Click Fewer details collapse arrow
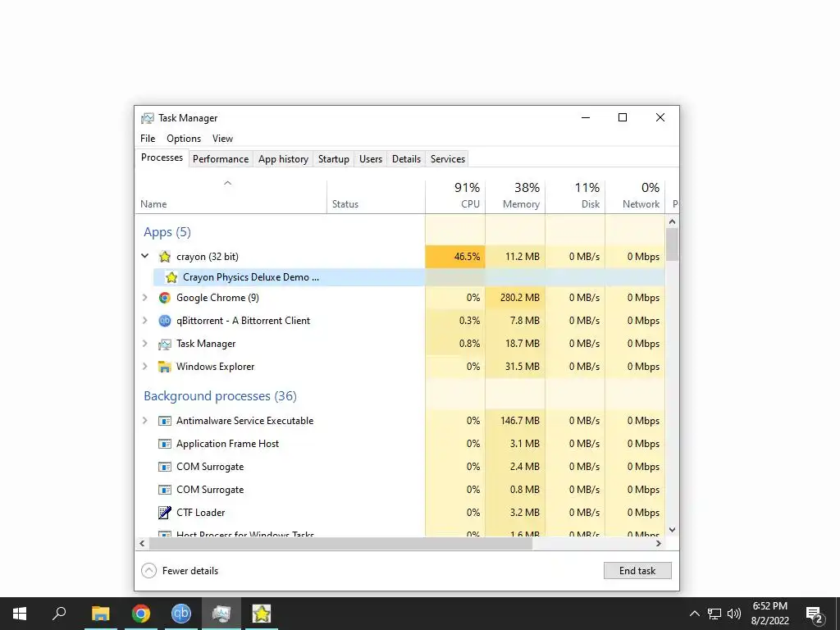This screenshot has height=630, width=840. [x=149, y=571]
